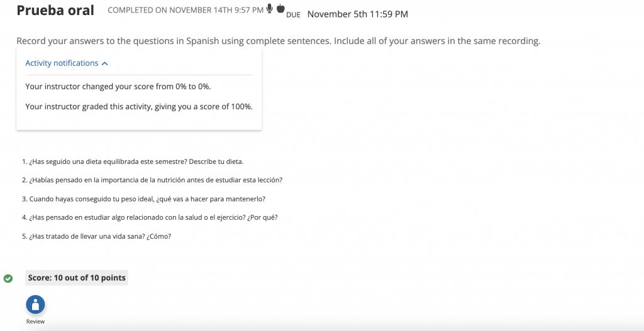Click the Prueba oral title
The image size is (644, 331).
tap(55, 11)
